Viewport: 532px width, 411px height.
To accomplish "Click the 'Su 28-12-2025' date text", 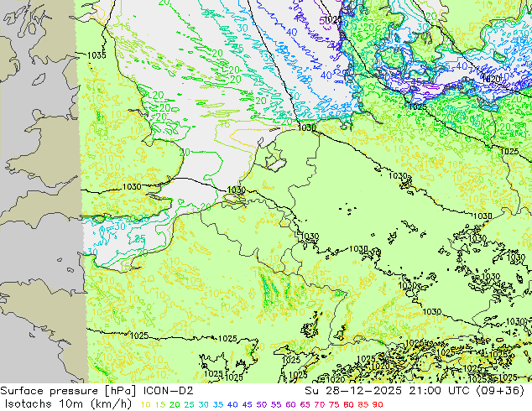I will [355, 391].
